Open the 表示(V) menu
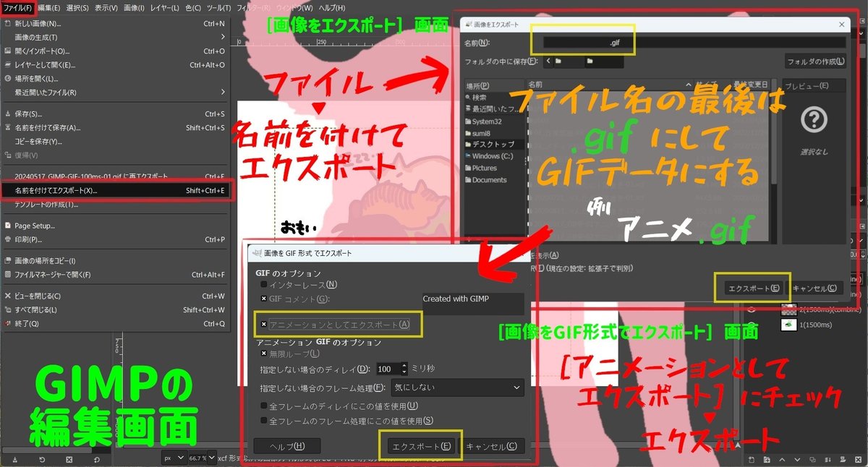The image size is (868, 467). [106, 7]
